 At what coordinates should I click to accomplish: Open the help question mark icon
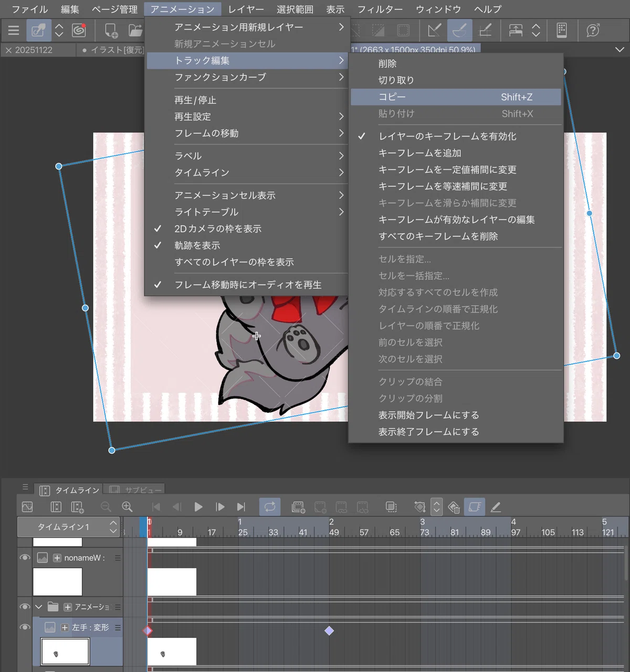593,30
